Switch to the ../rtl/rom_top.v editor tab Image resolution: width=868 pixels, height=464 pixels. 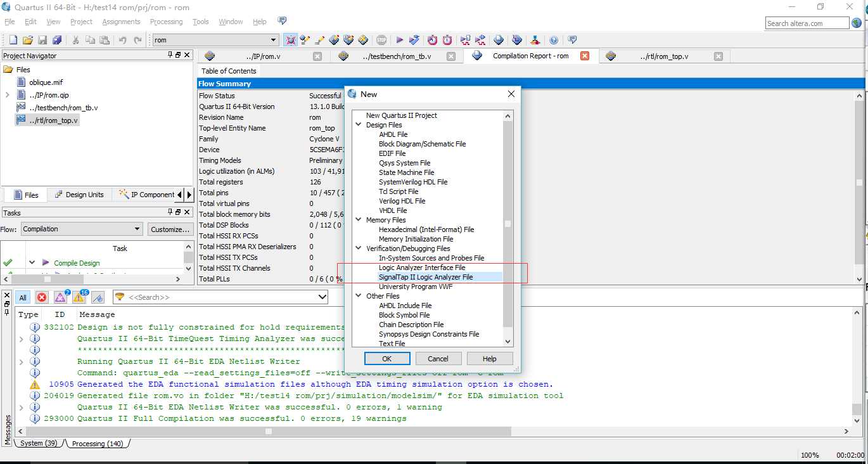pyautogui.click(x=663, y=56)
